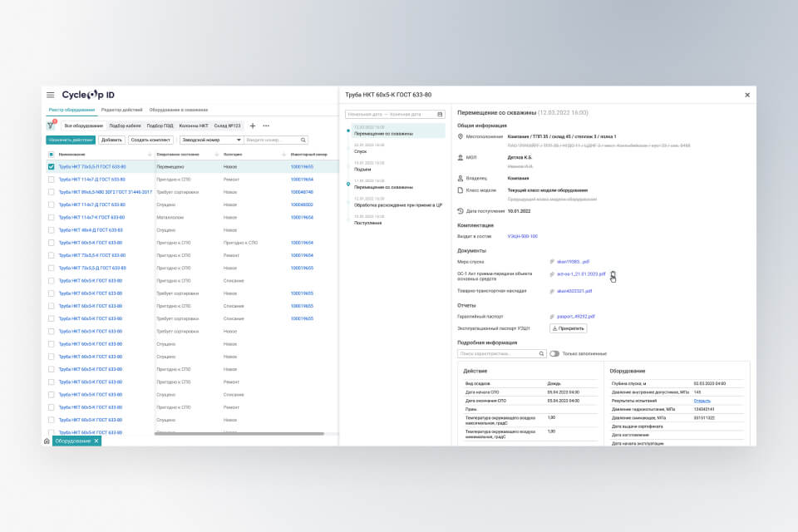This screenshot has height=532, width=798.
Task: Click the home icon in the bottom-left corner
Action: pyautogui.click(x=47, y=441)
